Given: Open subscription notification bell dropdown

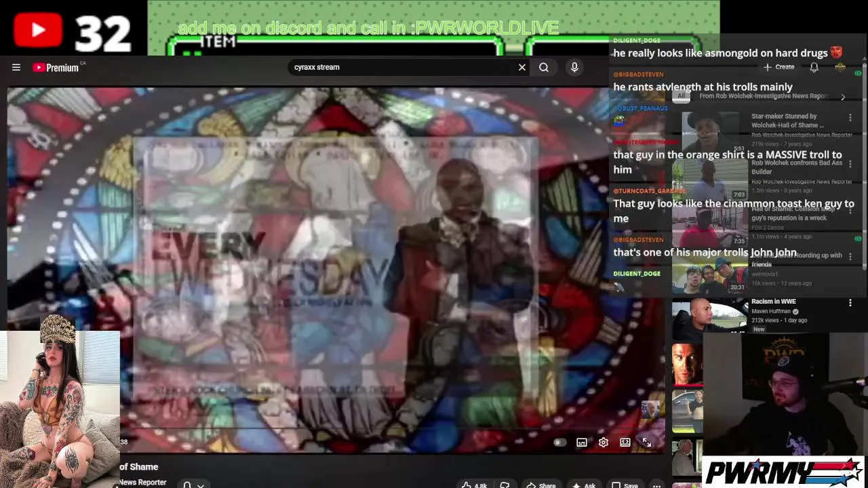Looking at the screenshot, I should [193, 485].
